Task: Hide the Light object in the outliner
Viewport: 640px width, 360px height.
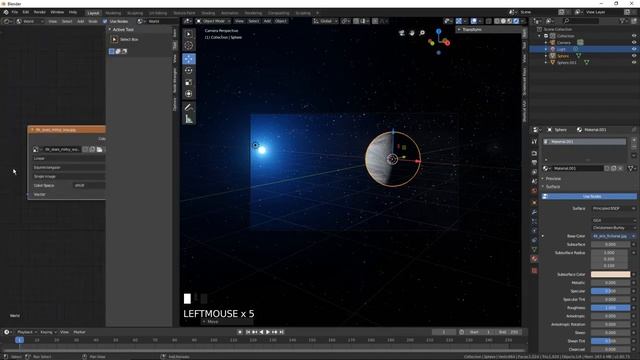Action: (x=634, y=49)
